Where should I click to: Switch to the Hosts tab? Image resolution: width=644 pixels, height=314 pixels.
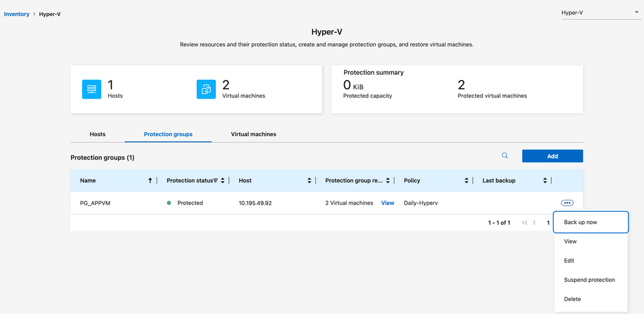97,134
